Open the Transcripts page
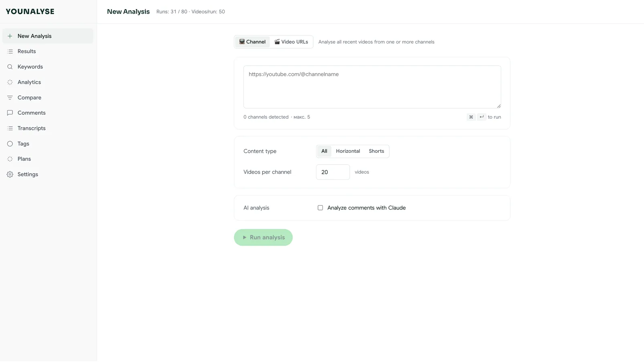The height and width of the screenshot is (362, 644). 48,128
